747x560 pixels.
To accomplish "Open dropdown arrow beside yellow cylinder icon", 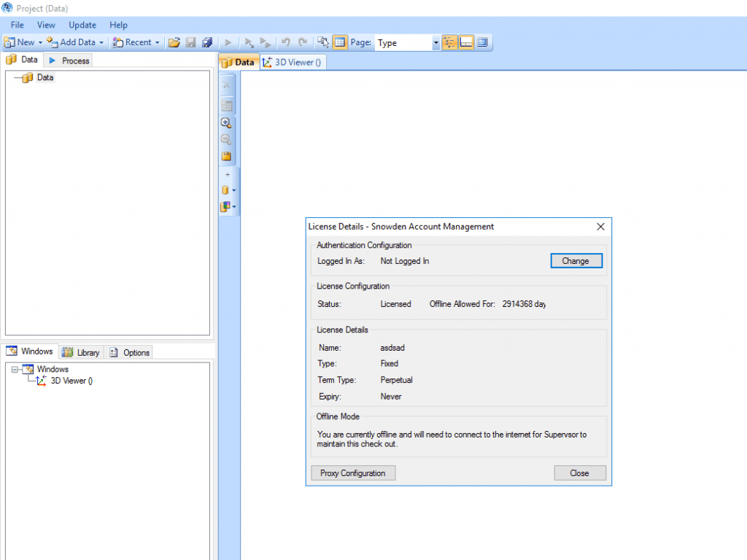I will 234,190.
